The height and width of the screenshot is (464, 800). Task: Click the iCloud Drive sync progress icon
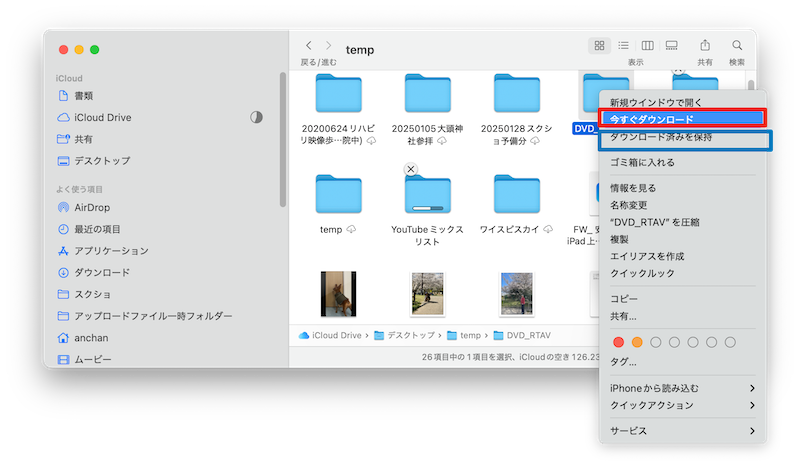256,117
